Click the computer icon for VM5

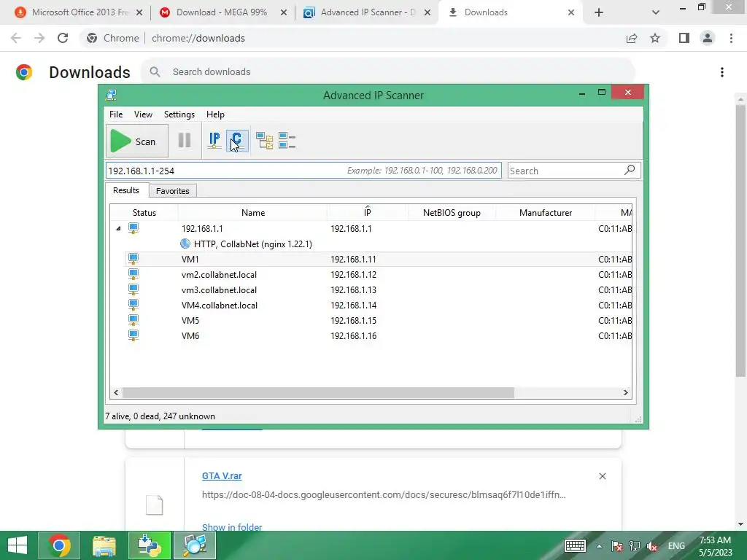tap(133, 319)
